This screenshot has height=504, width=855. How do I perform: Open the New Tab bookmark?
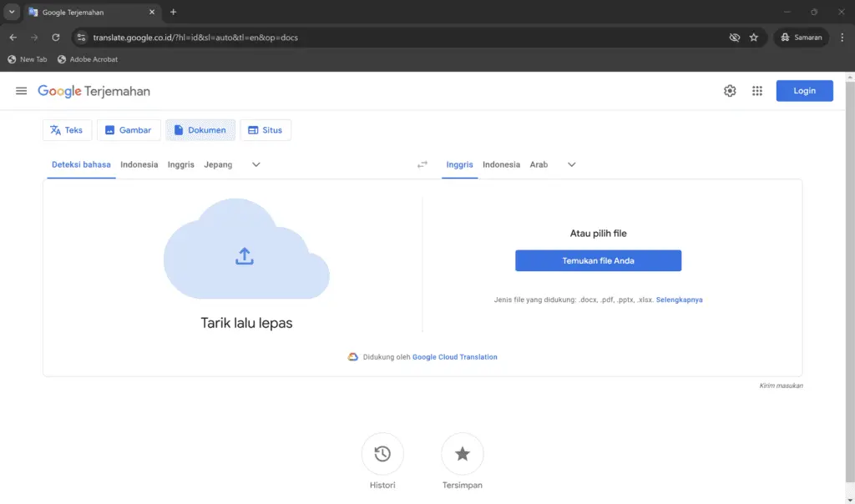click(x=28, y=59)
